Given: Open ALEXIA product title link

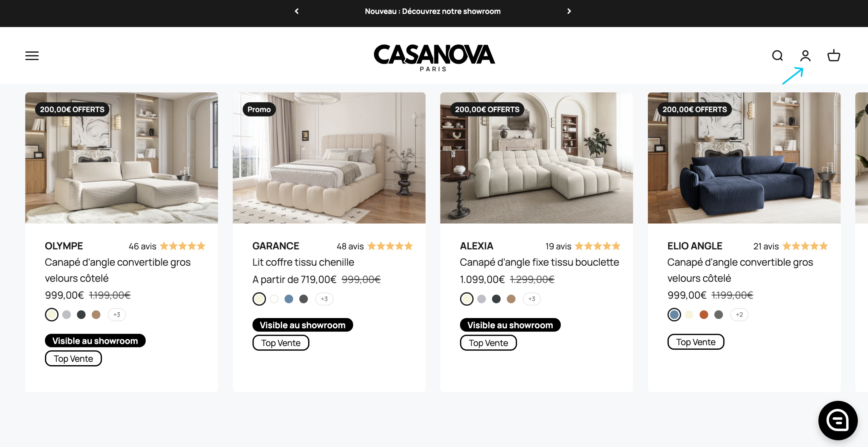Looking at the screenshot, I should (476, 246).
